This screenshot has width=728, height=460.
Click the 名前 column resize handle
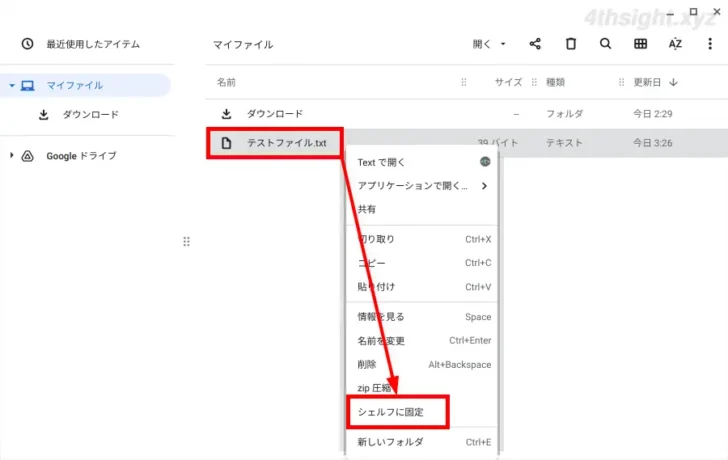click(463, 82)
